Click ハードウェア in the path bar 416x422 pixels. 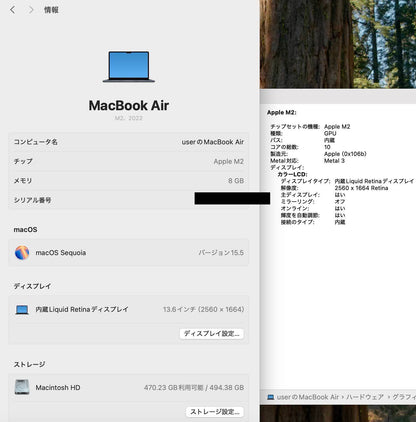[x=365, y=397]
